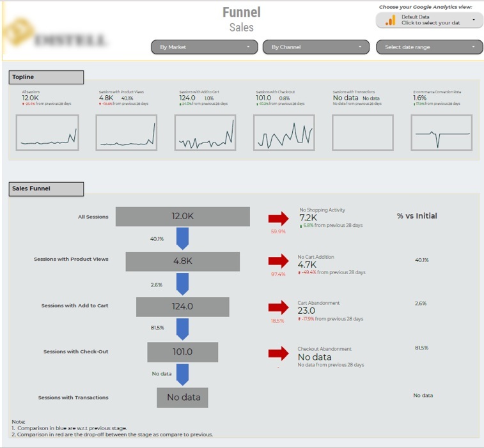Click the Sessions with Add to Cart funnel label
The image size is (484, 448).
click(75, 305)
